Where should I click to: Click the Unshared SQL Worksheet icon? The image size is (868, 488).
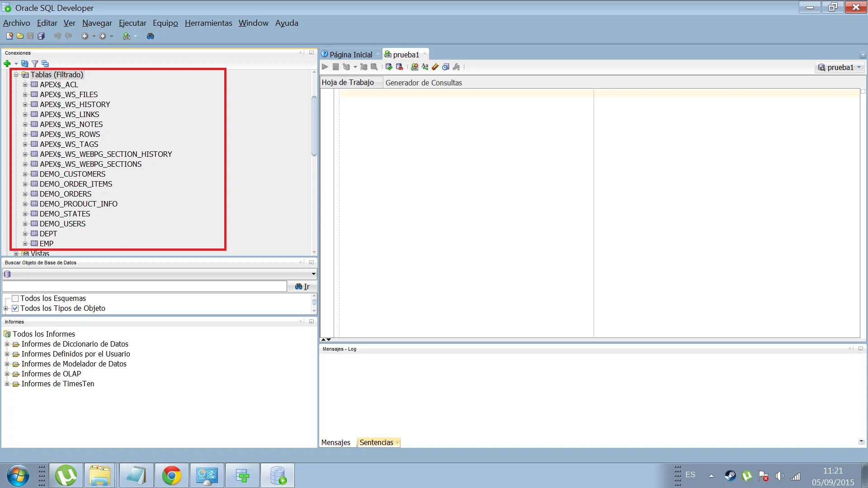pyautogui.click(x=415, y=67)
